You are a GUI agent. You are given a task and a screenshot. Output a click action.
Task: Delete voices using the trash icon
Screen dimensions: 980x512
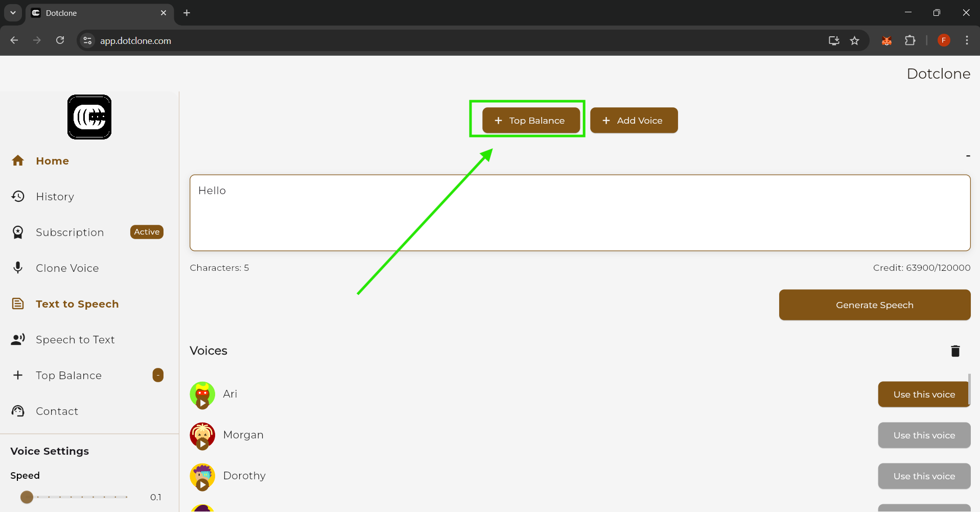click(955, 351)
